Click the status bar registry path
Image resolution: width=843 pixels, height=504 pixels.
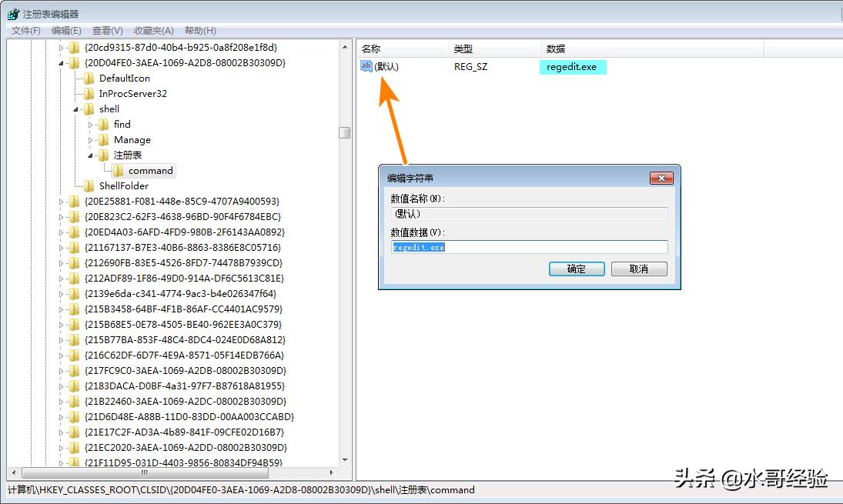[x=241, y=490]
